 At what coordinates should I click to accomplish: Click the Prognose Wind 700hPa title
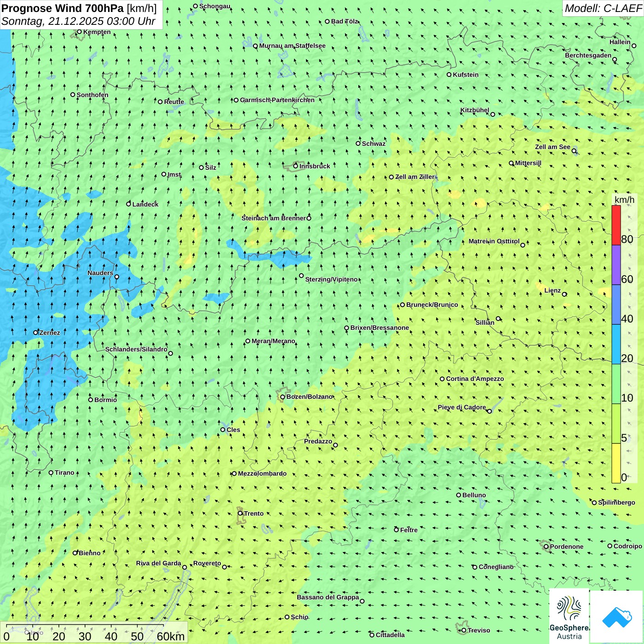click(63, 8)
